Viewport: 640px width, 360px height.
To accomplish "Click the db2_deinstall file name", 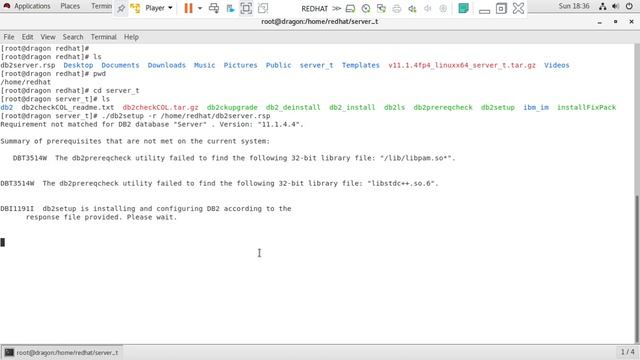I will coord(293,108).
